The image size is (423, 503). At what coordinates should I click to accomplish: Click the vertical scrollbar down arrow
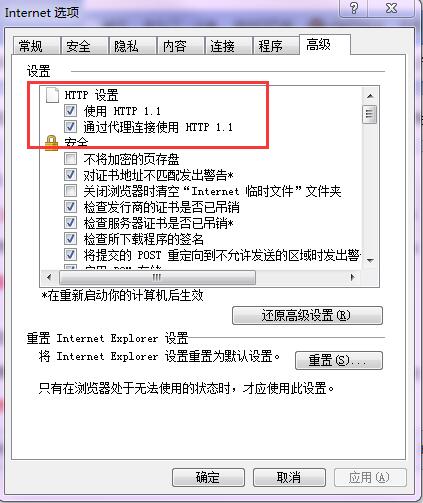click(370, 260)
